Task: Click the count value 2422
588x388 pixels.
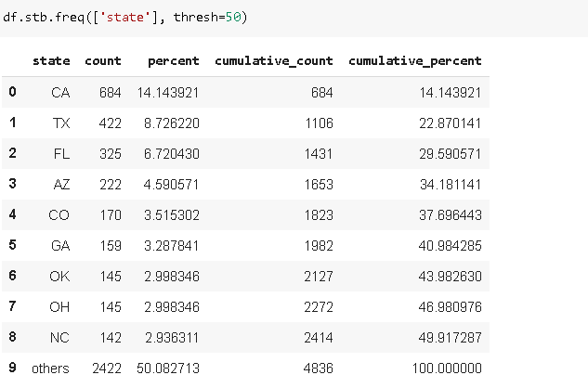Action: [x=107, y=368]
